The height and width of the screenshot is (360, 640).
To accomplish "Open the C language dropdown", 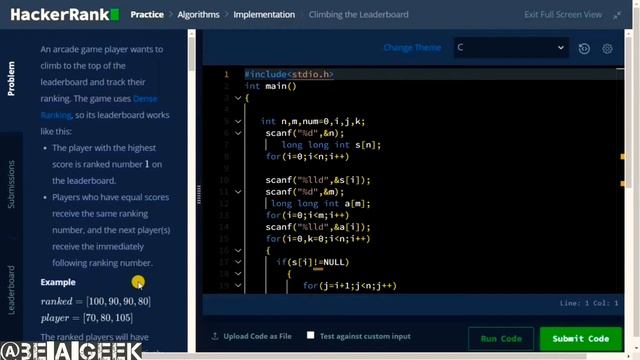I will click(511, 47).
